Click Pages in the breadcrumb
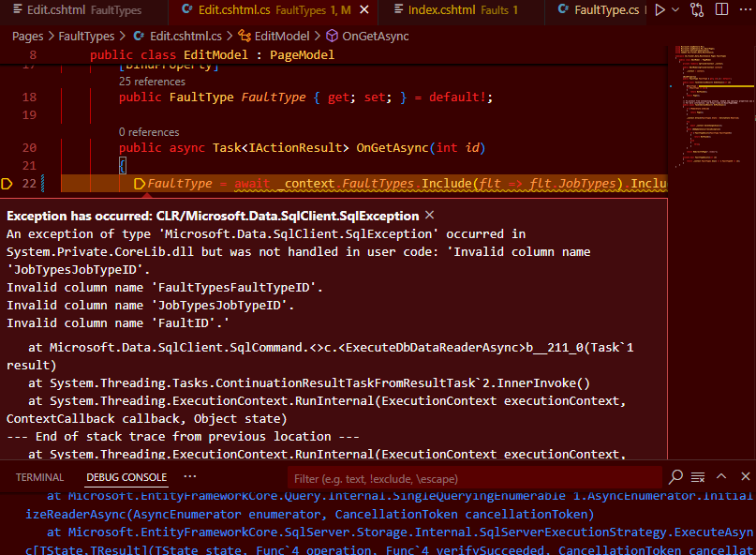The width and height of the screenshot is (756, 555). click(27, 37)
